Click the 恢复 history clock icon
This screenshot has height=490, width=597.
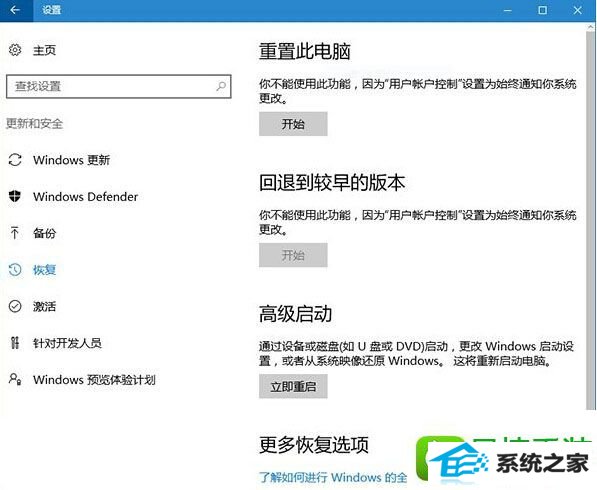click(x=15, y=270)
